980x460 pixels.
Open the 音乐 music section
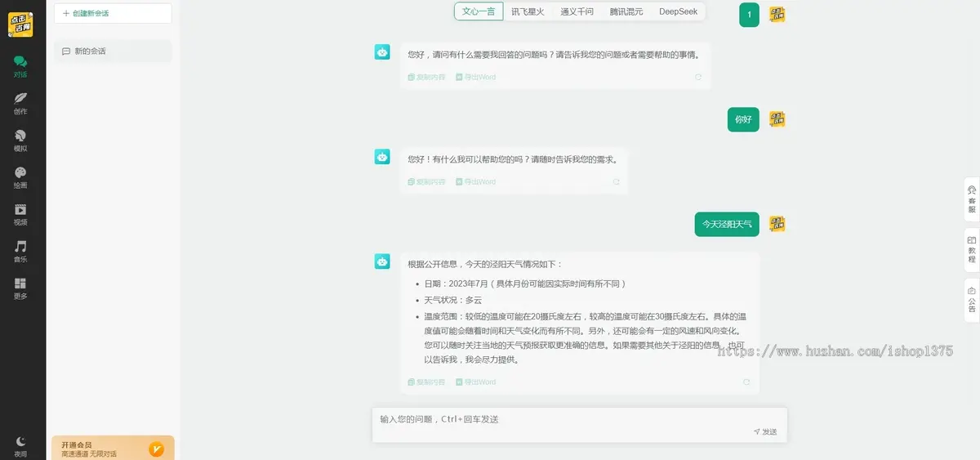coord(20,251)
